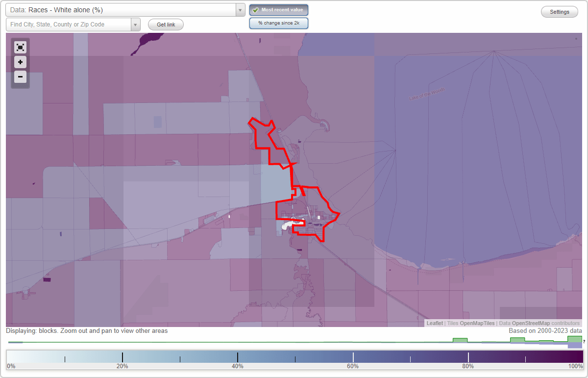Visit the OpenMapTiles link
The width and height of the screenshot is (588, 378).
pos(477,323)
